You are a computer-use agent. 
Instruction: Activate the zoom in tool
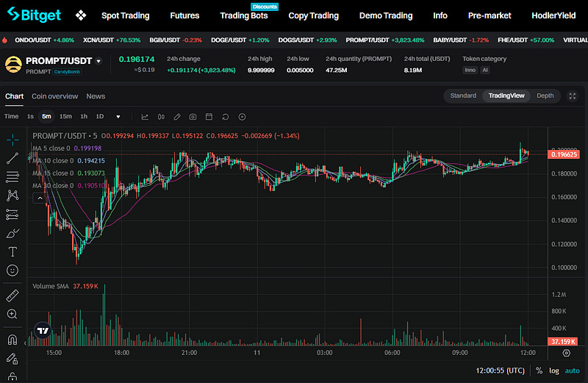point(12,314)
